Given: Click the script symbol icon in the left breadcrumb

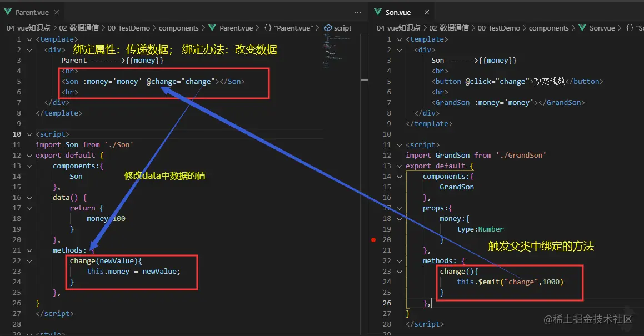Looking at the screenshot, I should click(x=328, y=28).
